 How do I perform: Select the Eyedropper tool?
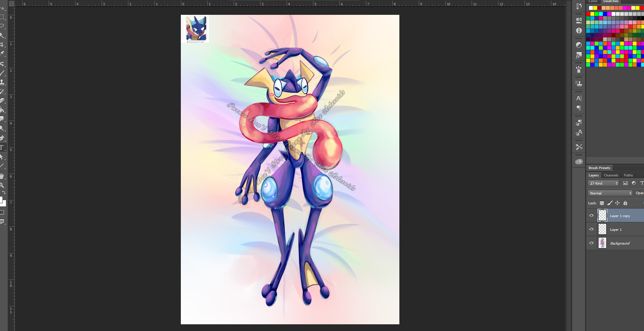tap(2, 54)
